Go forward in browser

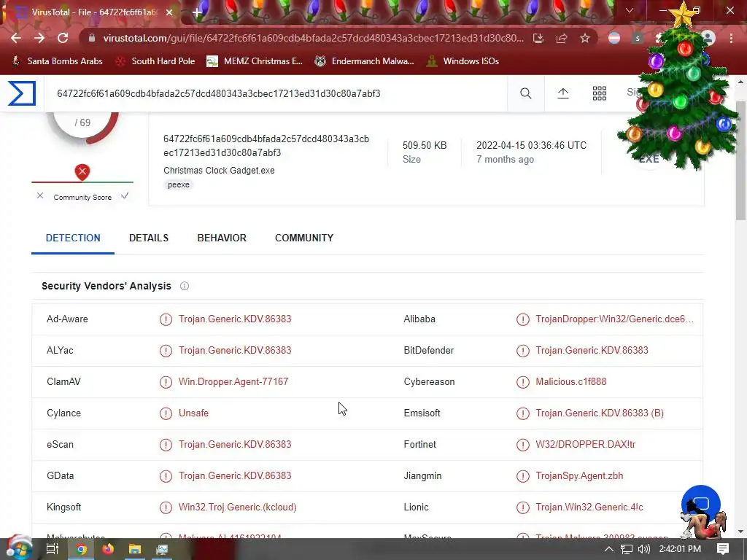click(x=39, y=38)
